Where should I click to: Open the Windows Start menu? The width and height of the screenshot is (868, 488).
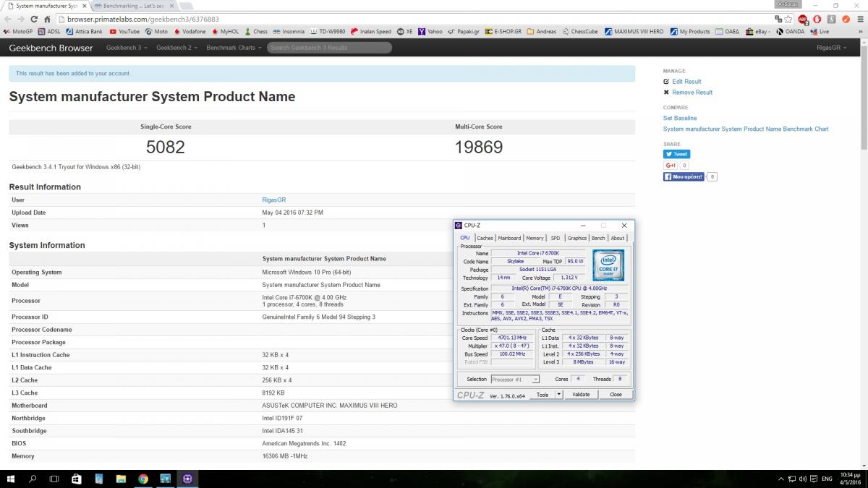[11, 479]
